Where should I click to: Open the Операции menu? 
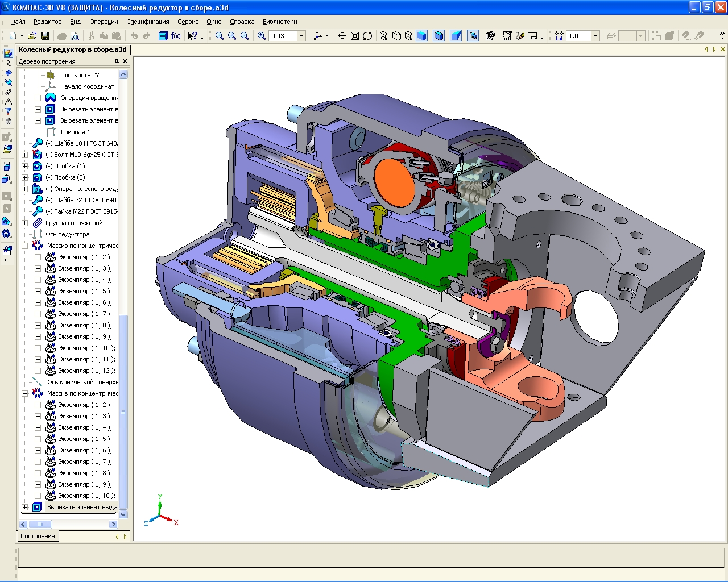coord(104,22)
